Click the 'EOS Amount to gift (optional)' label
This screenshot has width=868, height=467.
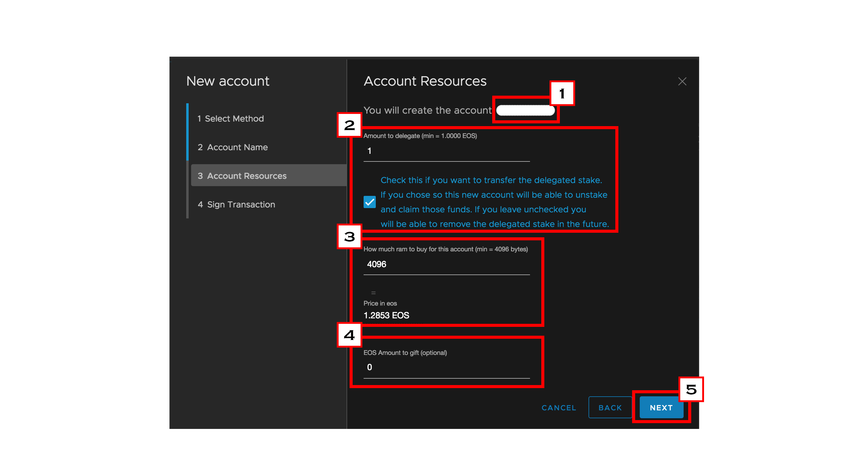point(405,352)
